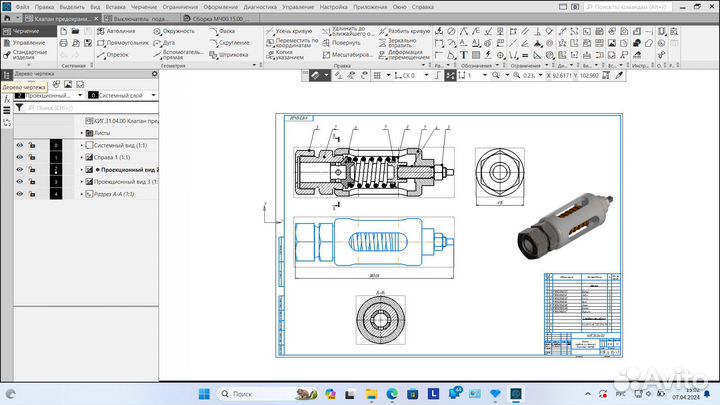Image resolution: width=720 pixels, height=405 pixels.
Task: Open the Windows Start menu
Action: (205, 394)
